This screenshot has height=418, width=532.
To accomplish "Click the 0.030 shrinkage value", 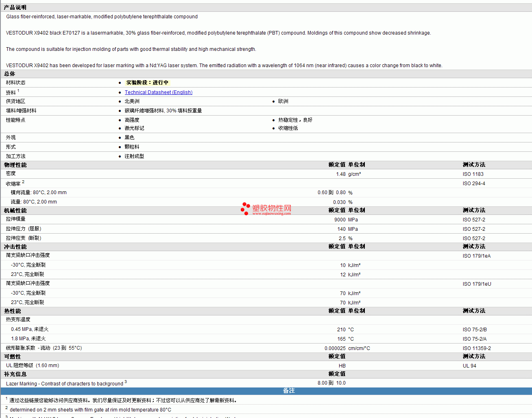I will point(339,202).
